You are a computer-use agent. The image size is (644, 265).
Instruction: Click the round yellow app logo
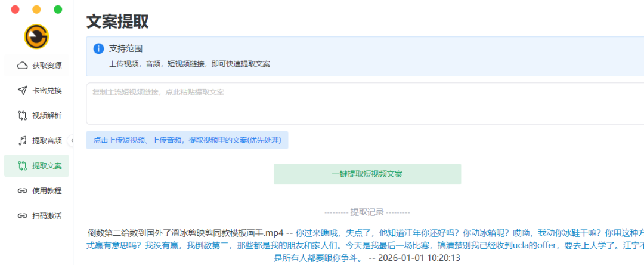point(36,36)
